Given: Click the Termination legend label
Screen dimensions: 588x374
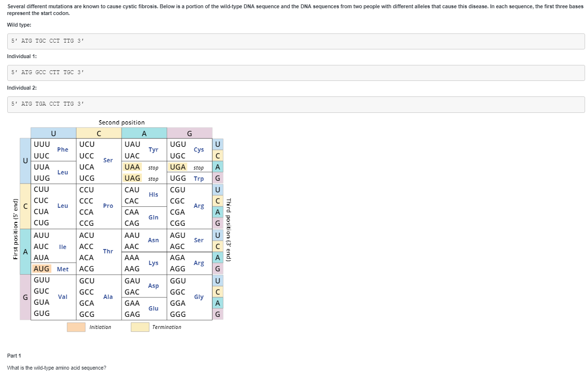Looking at the screenshot, I should [x=168, y=327].
